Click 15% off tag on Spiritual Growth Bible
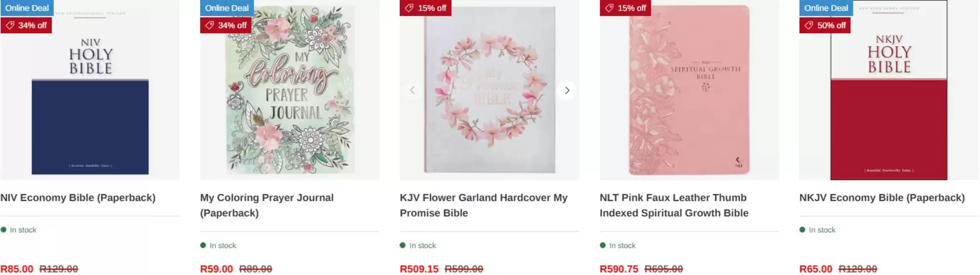The height and width of the screenshot is (275, 980). (626, 8)
